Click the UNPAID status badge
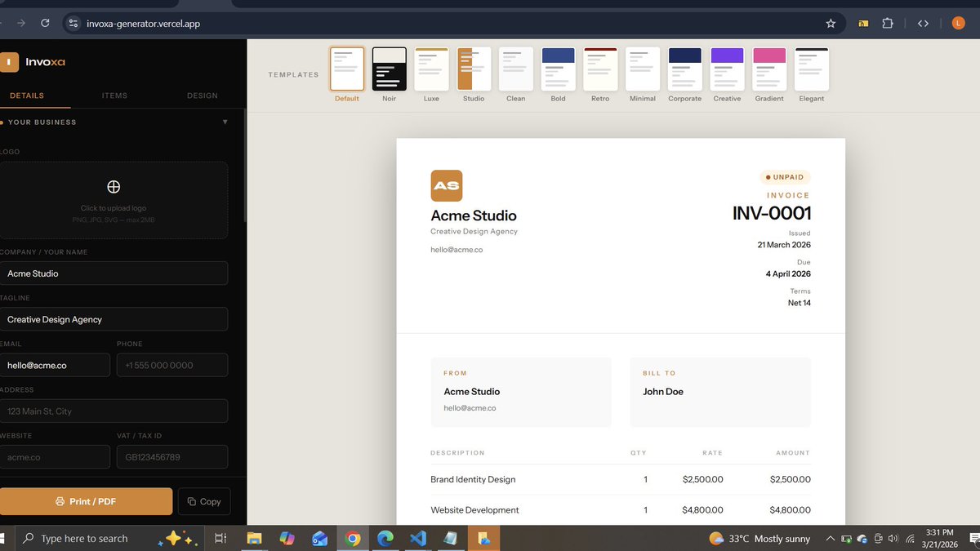The image size is (980, 551). (785, 177)
